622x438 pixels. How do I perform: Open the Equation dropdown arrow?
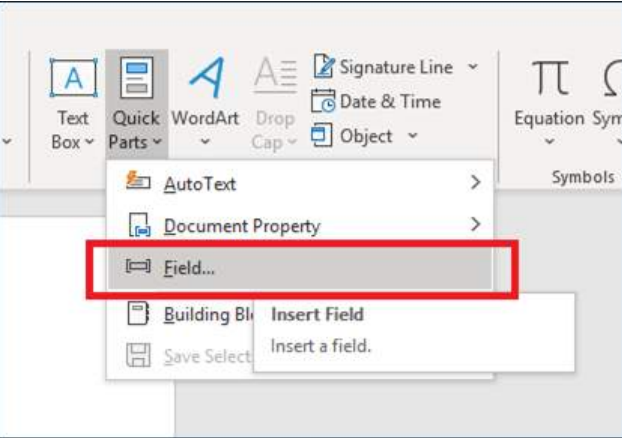549,142
